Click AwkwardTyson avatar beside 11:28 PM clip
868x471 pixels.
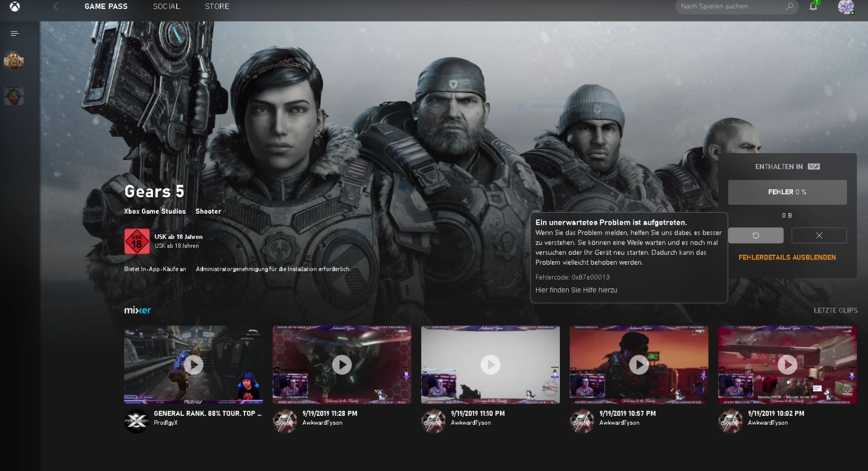[285, 421]
